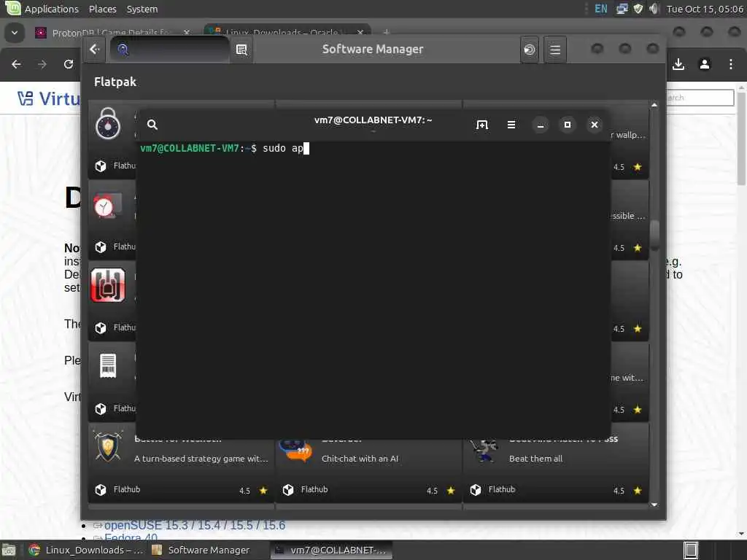Open the browser three-dot menu
The image size is (747, 560).
pos(731,64)
